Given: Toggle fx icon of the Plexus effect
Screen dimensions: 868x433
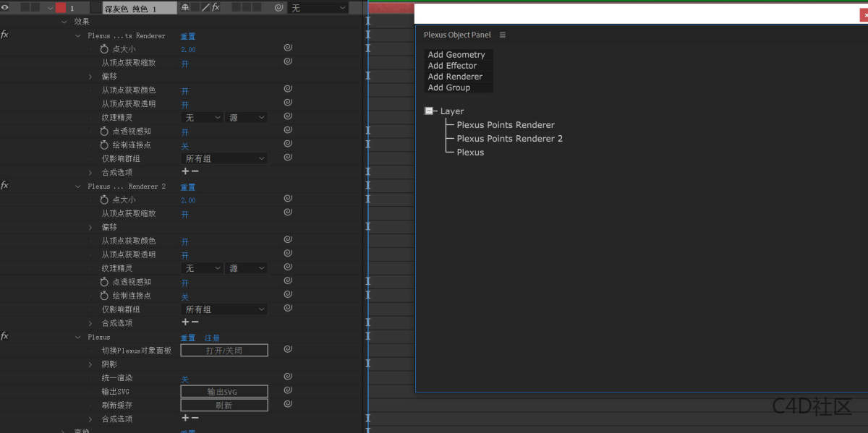Looking at the screenshot, I should coord(5,336).
